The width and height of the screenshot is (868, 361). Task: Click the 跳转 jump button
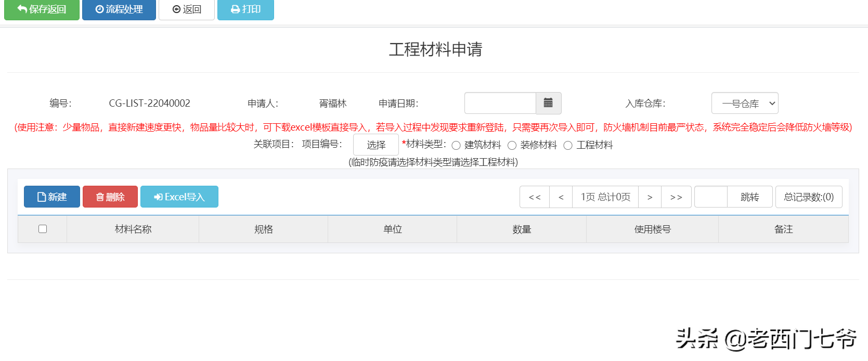coord(750,197)
